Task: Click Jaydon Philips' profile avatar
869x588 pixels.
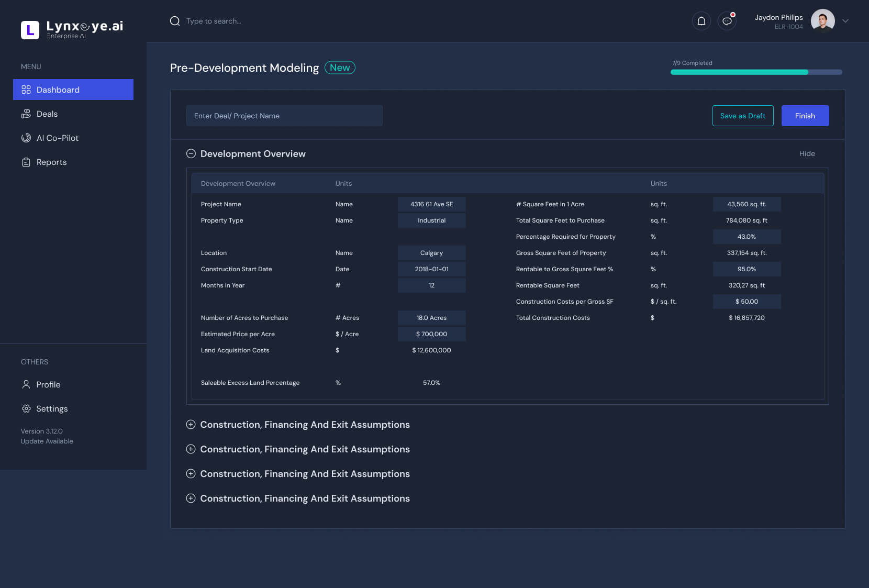Action: (x=822, y=21)
